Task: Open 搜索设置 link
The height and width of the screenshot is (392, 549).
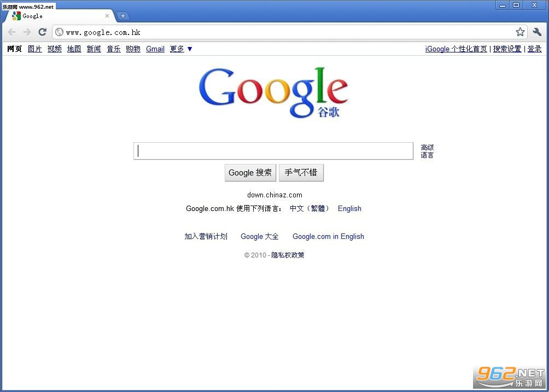Action: [507, 49]
